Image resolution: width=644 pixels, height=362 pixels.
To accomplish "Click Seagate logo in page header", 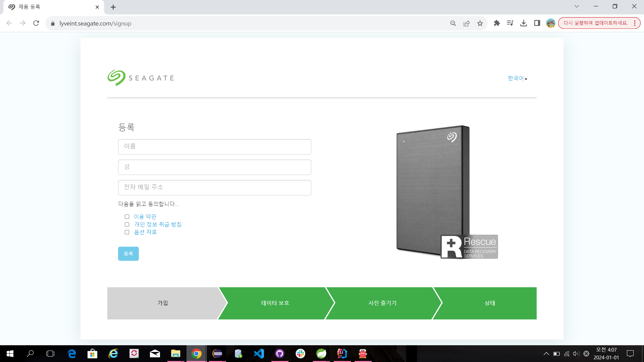I will [x=141, y=78].
